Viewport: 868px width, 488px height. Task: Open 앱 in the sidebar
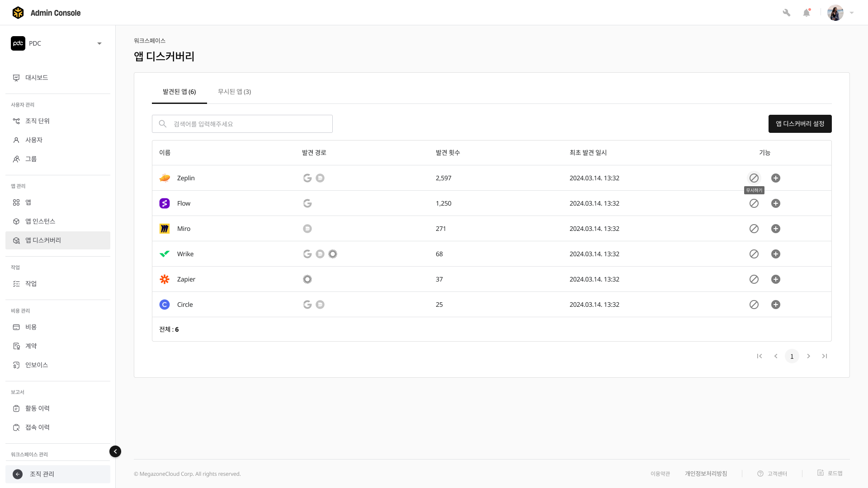58,202
